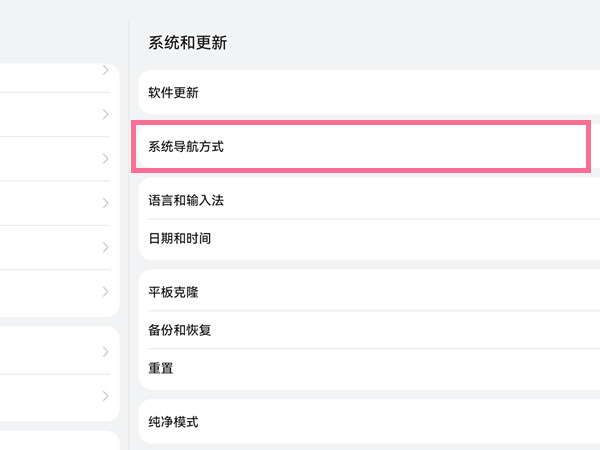Image resolution: width=600 pixels, height=450 pixels.
Task: Open 日期和时间 settings
Action: 180,239
